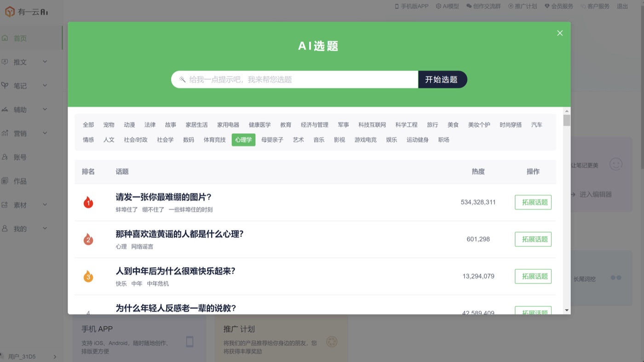Screen dimensions: 644x362
Task: Open AI模型 link in top bar
Action: click(448, 6)
